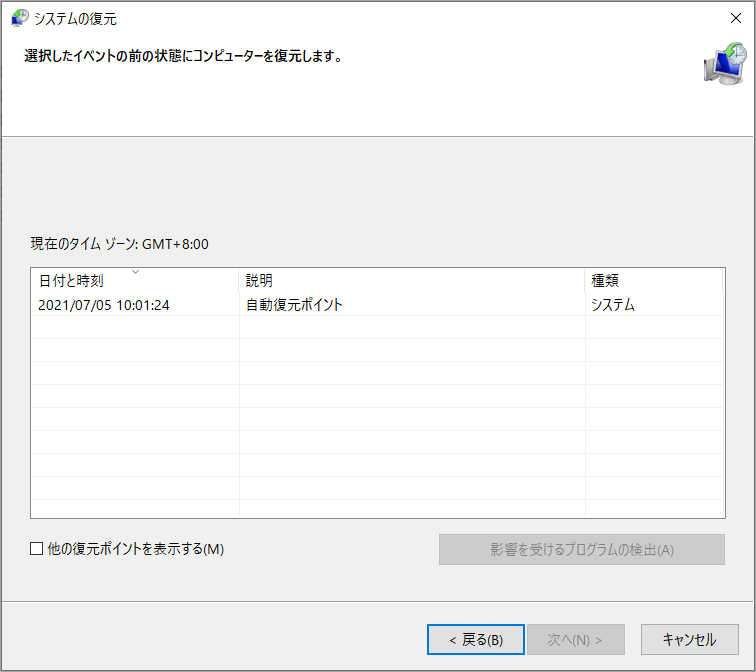
Task: Click the 次へ(N) button
Action: [x=576, y=640]
